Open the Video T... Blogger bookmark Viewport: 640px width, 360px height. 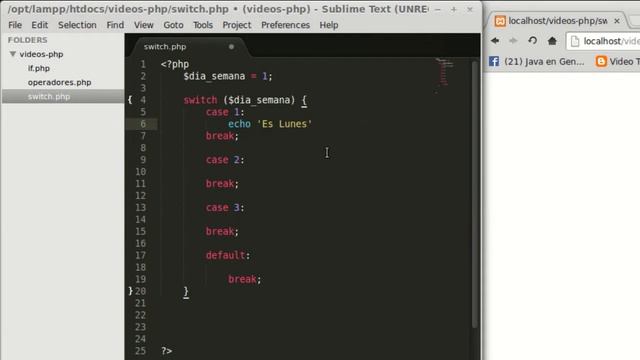point(618,62)
